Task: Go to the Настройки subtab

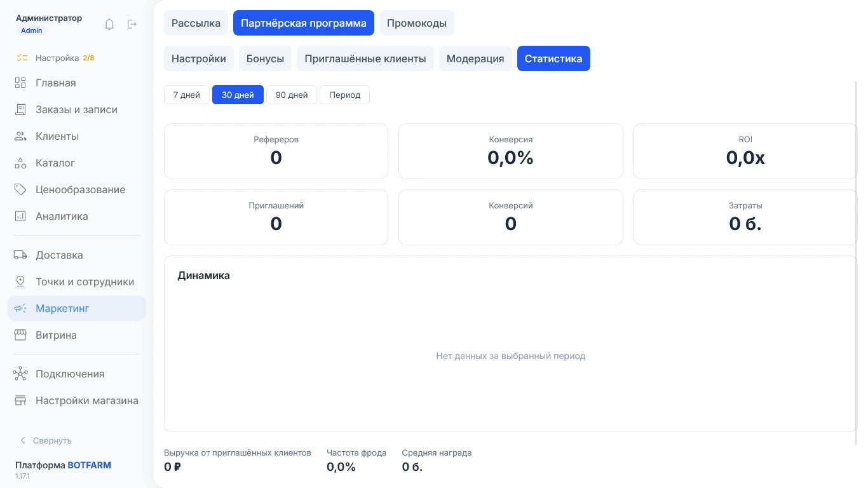Action: 199,58
